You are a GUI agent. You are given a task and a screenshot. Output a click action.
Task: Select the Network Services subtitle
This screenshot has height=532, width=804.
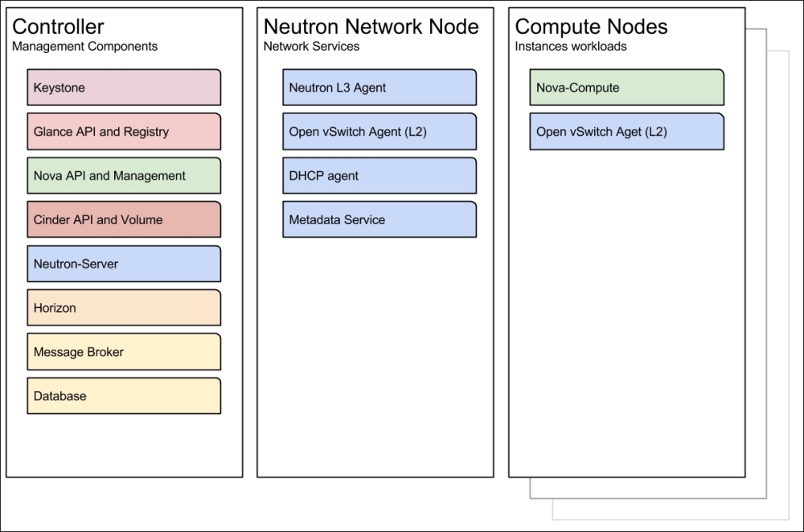311,46
